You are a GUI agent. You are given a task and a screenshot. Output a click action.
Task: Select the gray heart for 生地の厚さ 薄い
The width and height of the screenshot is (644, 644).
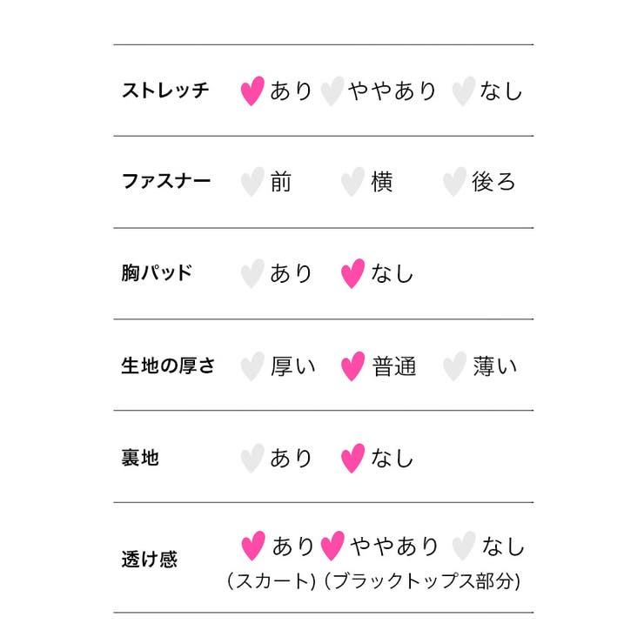(454, 366)
